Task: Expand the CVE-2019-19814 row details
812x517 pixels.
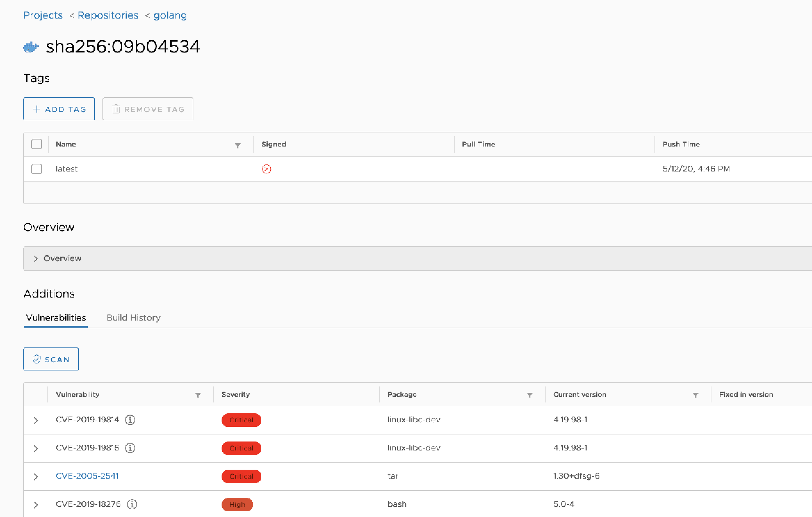Action: coord(36,420)
